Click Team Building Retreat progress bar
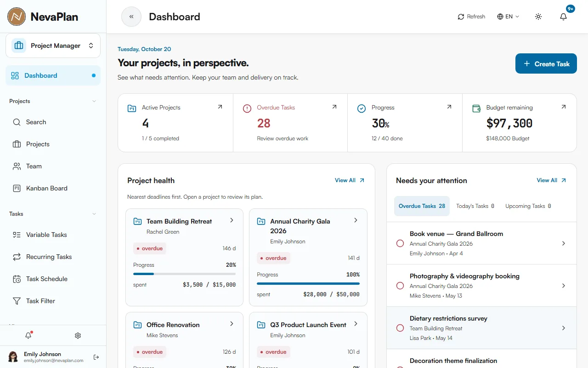The height and width of the screenshot is (368, 588). click(x=184, y=274)
